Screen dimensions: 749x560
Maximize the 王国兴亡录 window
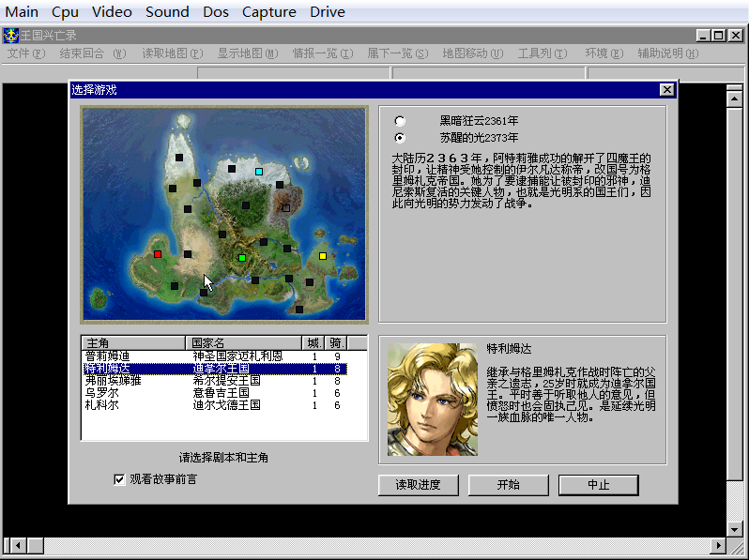718,36
